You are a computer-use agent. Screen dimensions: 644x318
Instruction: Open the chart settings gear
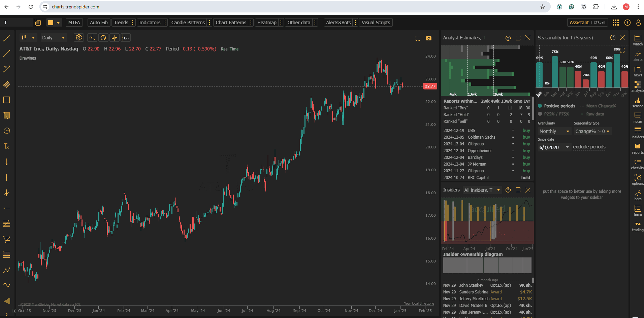[x=79, y=37]
